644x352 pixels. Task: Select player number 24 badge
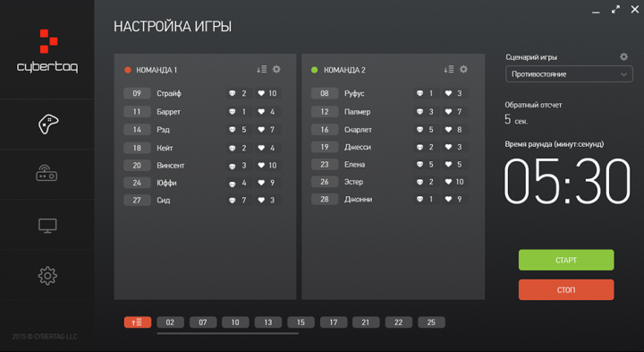pos(137,183)
